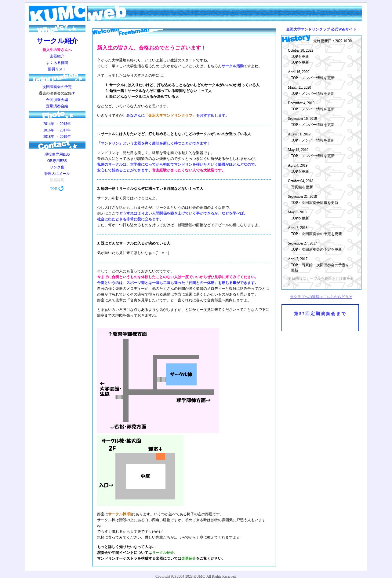Click 最終更新日：2022.10.30 text
This screenshot has height=578, width=392.
click(x=332, y=41)
